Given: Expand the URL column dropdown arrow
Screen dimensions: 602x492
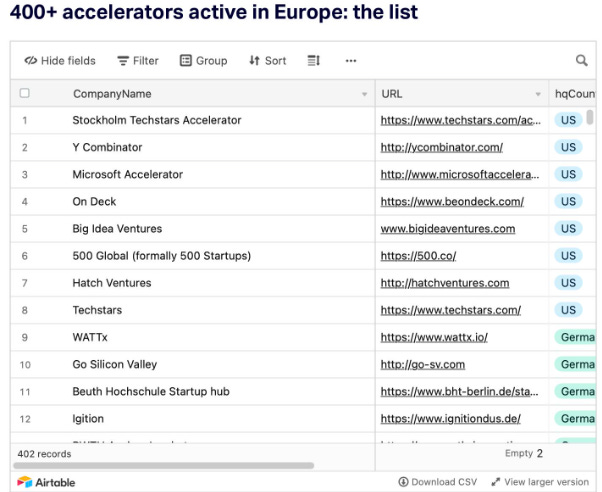Looking at the screenshot, I should 538,94.
